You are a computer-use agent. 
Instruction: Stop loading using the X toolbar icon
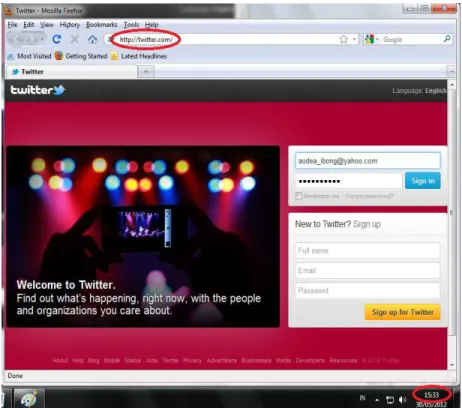click(x=75, y=39)
